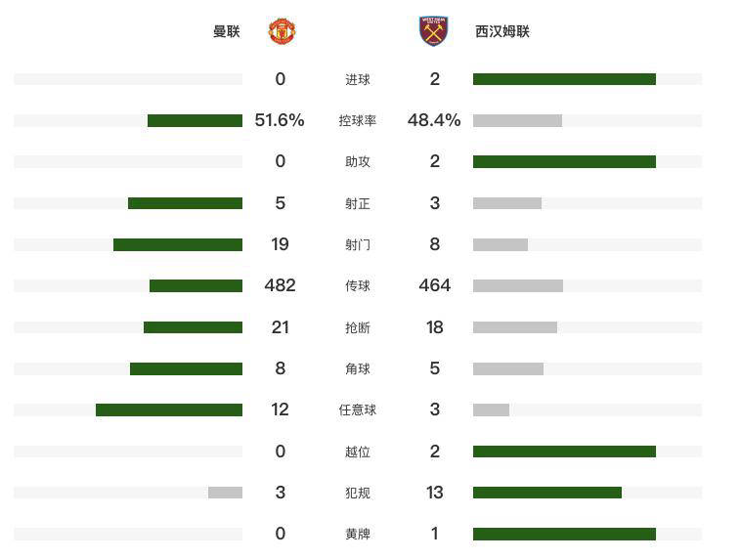Click West Ham's 48.4% possession bar
741x560 pixels.
517,121
